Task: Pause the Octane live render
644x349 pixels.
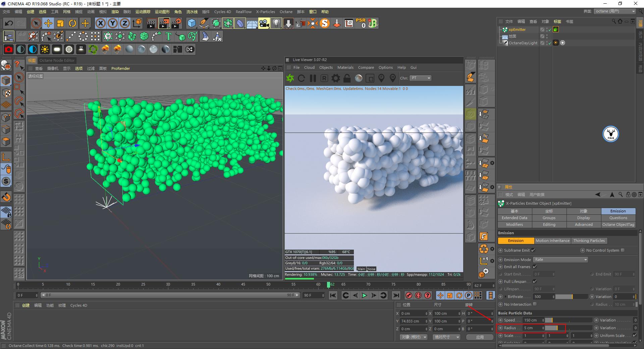Action: click(313, 78)
